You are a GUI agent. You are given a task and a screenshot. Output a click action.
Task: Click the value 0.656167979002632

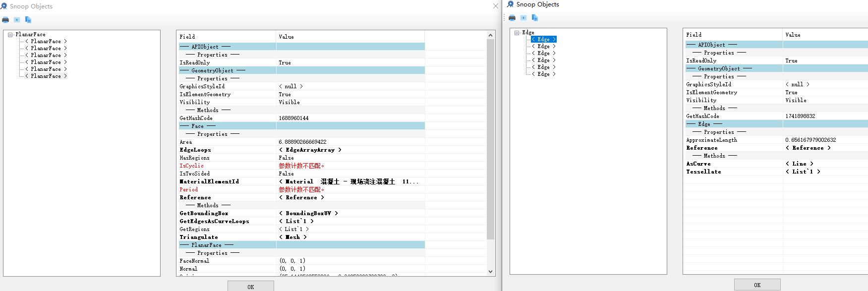pos(810,140)
